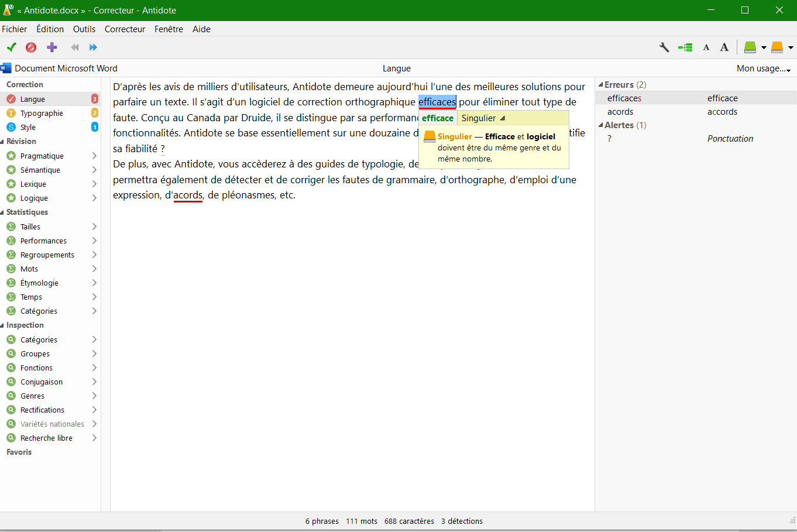This screenshot has width=797, height=532.
Task: Jump to next detection with blue arrows
Action: point(93,47)
